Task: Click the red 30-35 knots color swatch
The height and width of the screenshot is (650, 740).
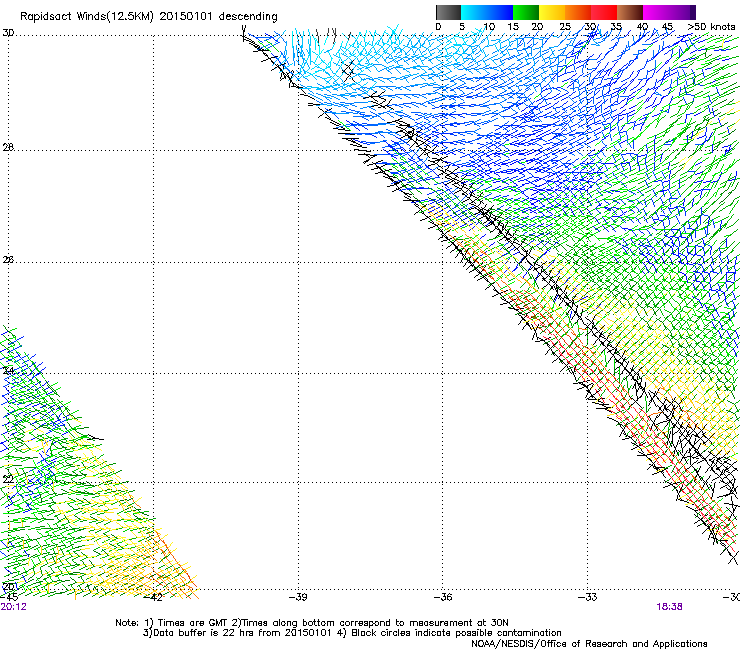Action: click(604, 12)
